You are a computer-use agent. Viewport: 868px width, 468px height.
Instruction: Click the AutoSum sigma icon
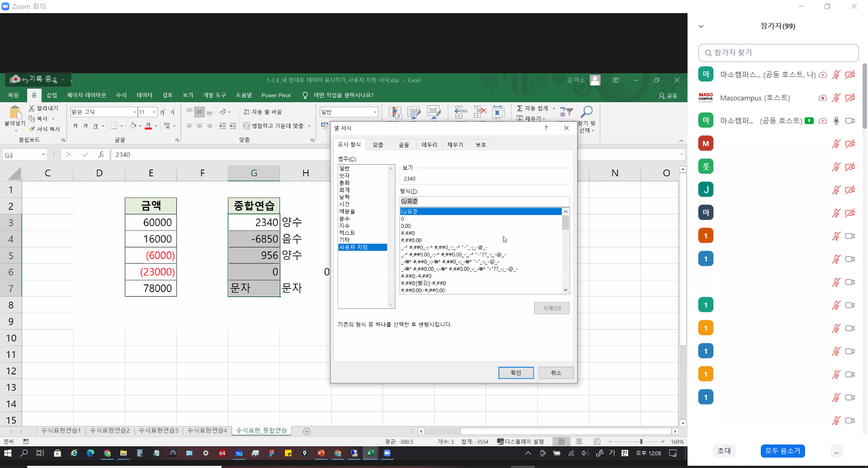pyautogui.click(x=520, y=109)
